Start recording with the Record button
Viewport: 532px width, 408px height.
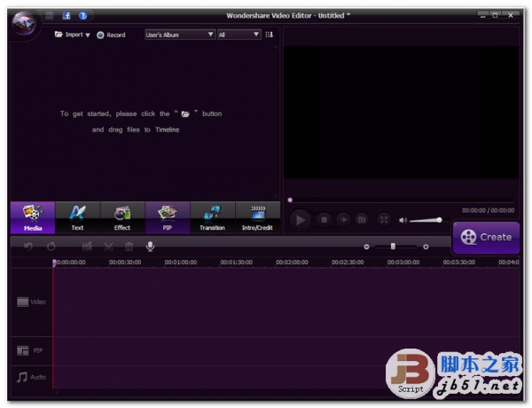(111, 35)
